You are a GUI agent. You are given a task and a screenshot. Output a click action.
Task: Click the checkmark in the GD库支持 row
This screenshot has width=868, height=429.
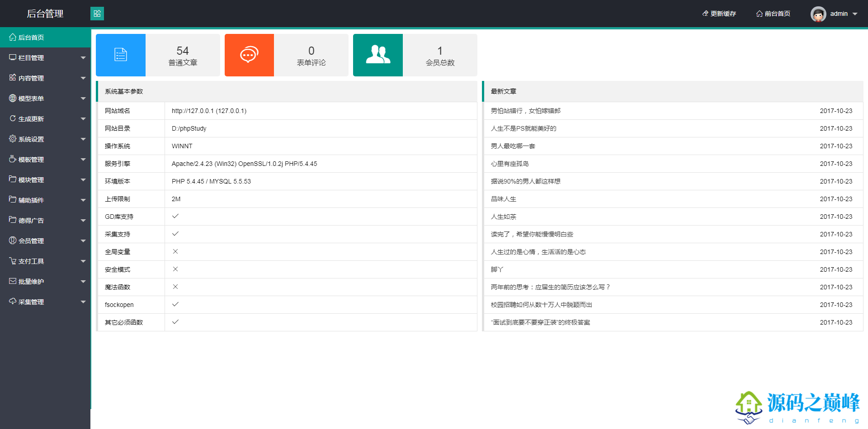[x=175, y=216]
